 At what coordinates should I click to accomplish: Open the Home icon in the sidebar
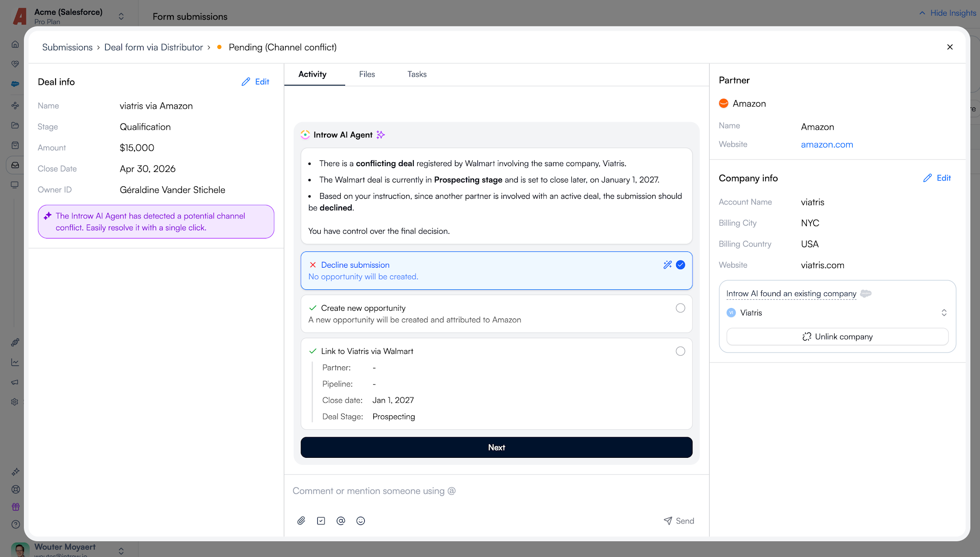(x=15, y=44)
